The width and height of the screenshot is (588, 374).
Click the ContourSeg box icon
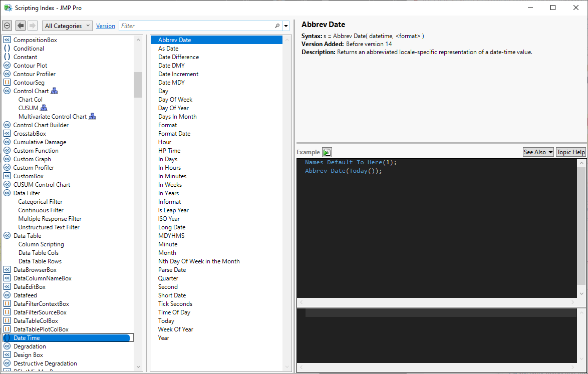coord(7,83)
